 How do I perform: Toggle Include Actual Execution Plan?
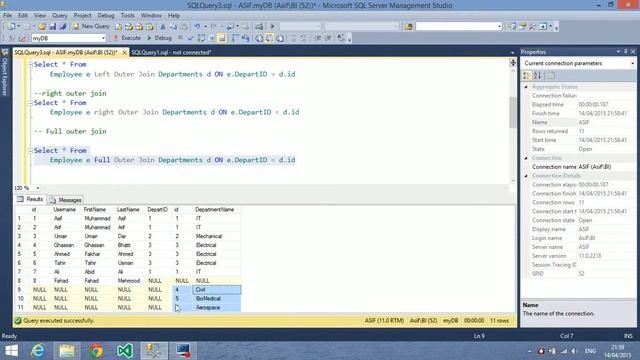(235, 38)
